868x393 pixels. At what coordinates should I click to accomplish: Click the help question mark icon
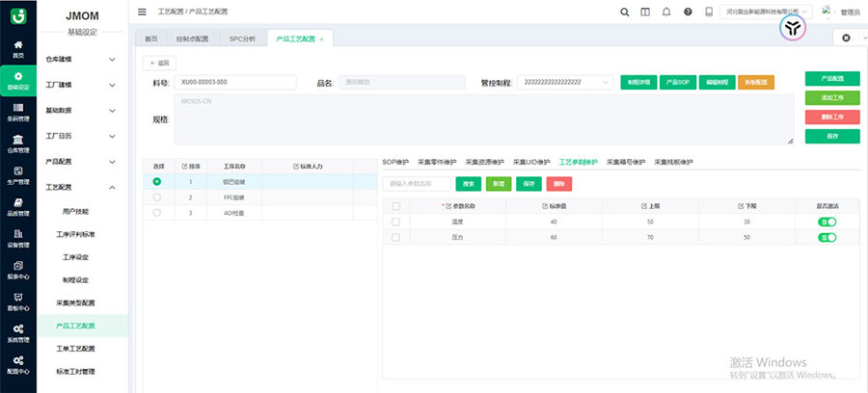point(688,12)
